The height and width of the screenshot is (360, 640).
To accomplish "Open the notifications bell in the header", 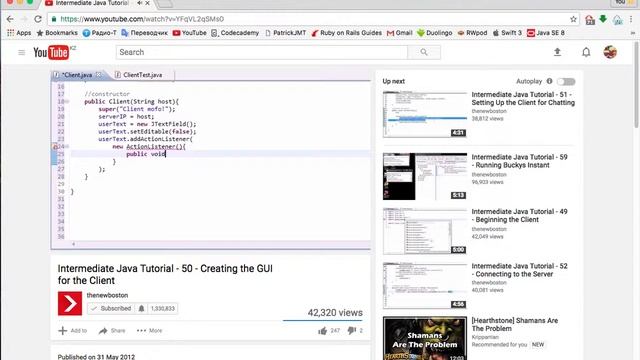I will click(586, 52).
